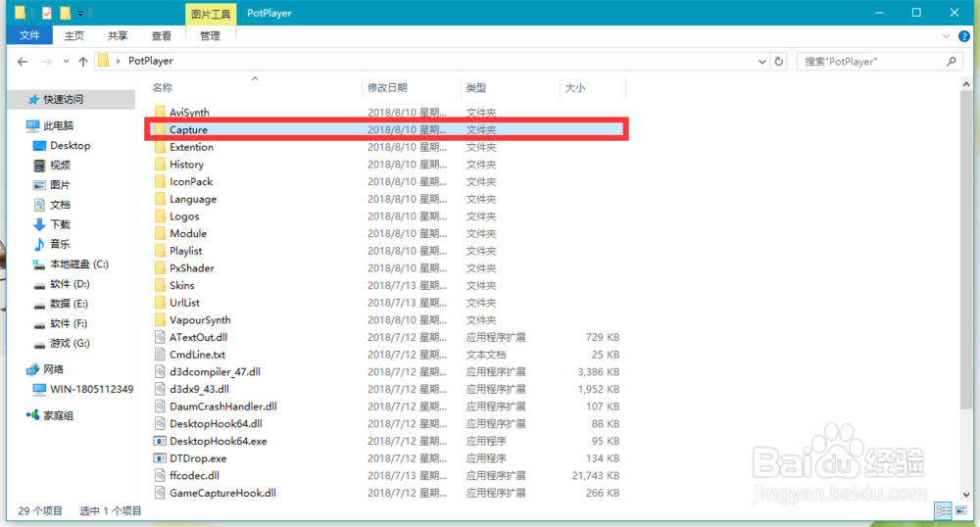Click the Up one level arrow
The height and width of the screenshot is (527, 980).
coord(82,62)
